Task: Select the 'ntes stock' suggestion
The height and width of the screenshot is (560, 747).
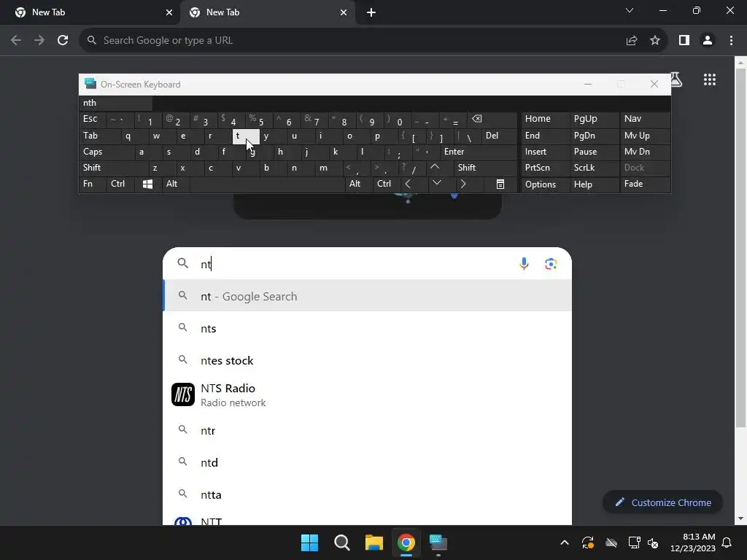Action: (x=368, y=360)
